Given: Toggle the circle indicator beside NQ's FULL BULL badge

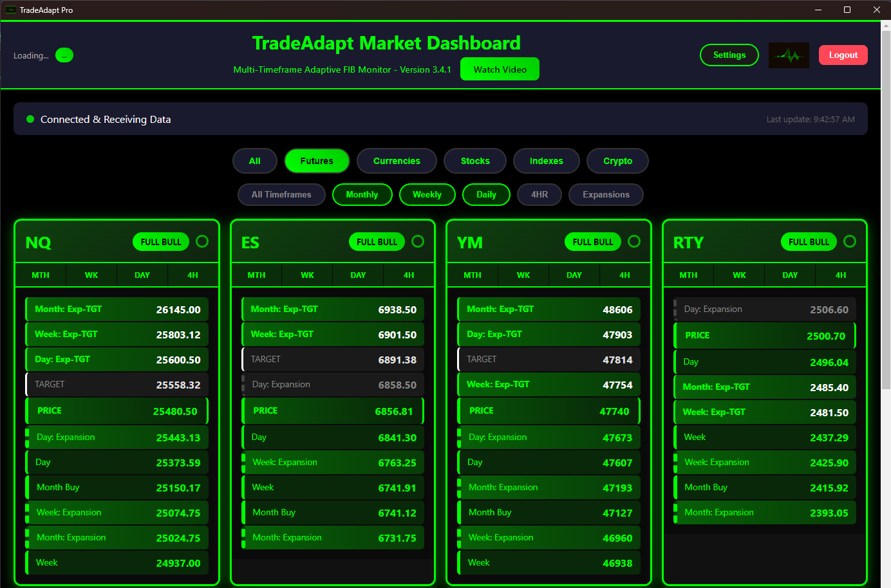Looking at the screenshot, I should click(x=202, y=241).
